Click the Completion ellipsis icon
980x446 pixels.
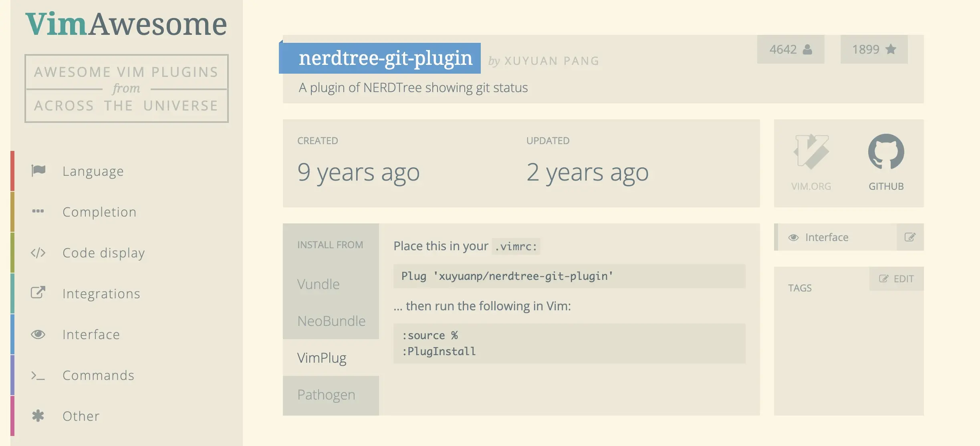tap(38, 211)
